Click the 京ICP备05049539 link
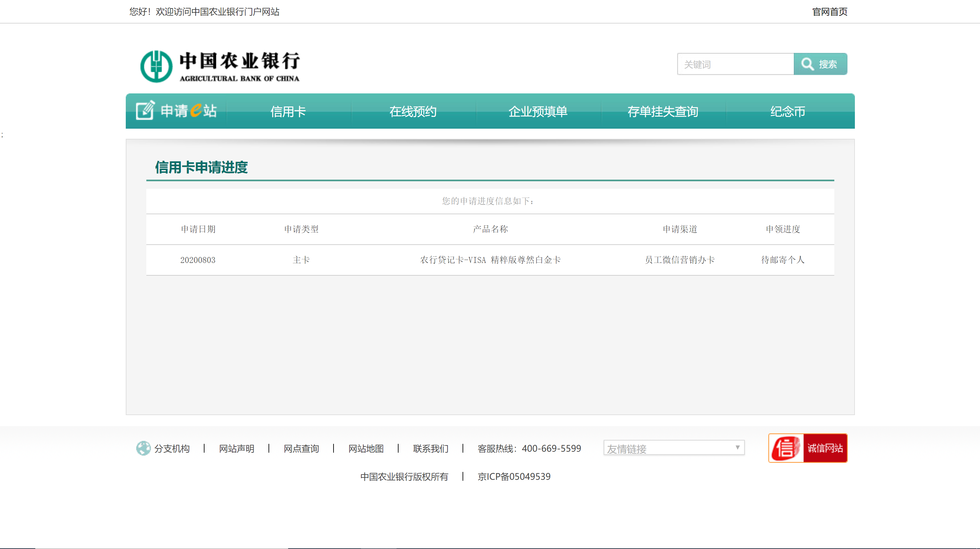Image resolution: width=980 pixels, height=549 pixels. [x=514, y=477]
